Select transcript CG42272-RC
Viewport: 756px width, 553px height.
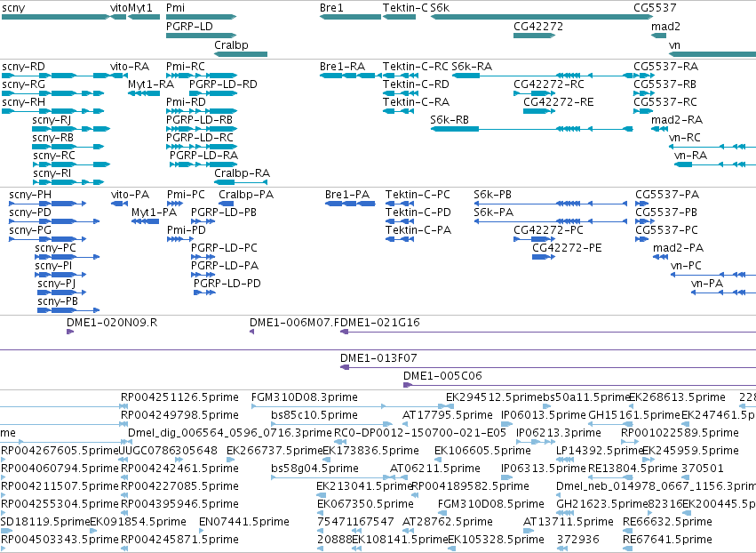pyautogui.click(x=549, y=84)
